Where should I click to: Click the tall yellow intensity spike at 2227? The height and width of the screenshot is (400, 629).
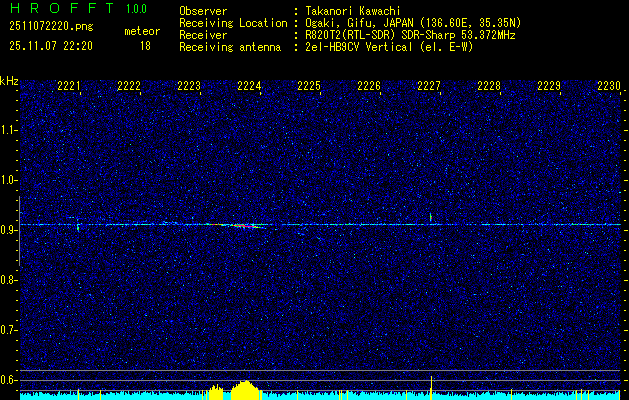tap(431, 388)
